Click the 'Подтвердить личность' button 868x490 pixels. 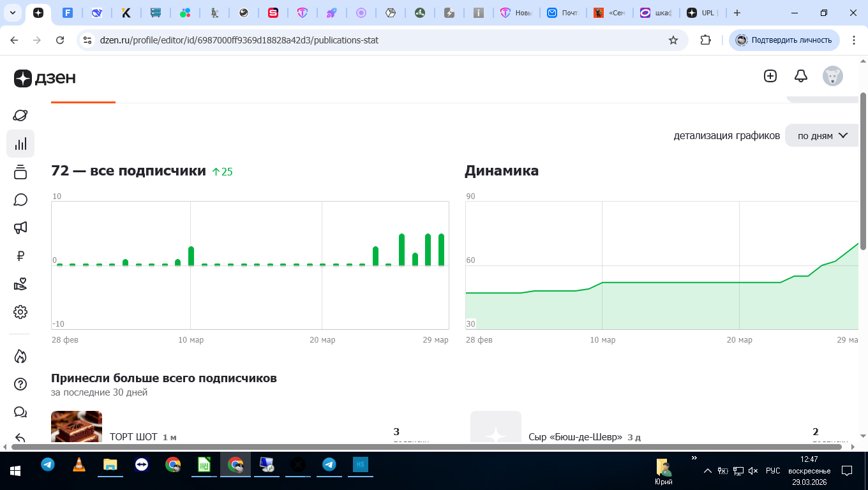[x=784, y=40]
